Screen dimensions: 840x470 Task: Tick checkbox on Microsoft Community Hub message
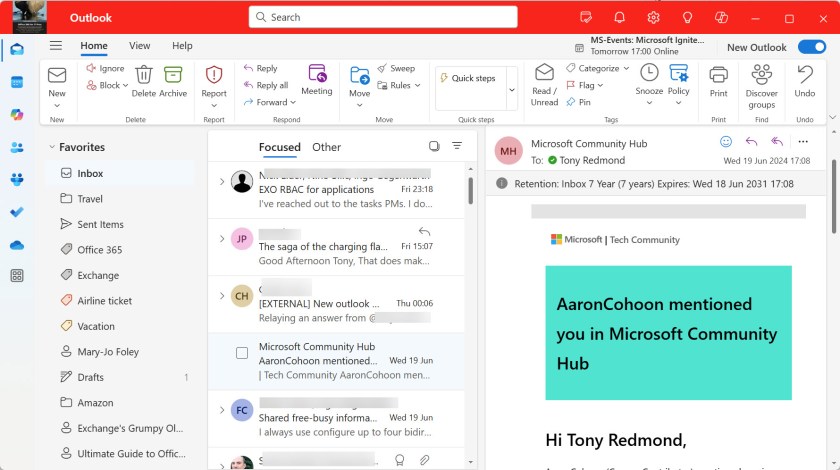coord(242,353)
